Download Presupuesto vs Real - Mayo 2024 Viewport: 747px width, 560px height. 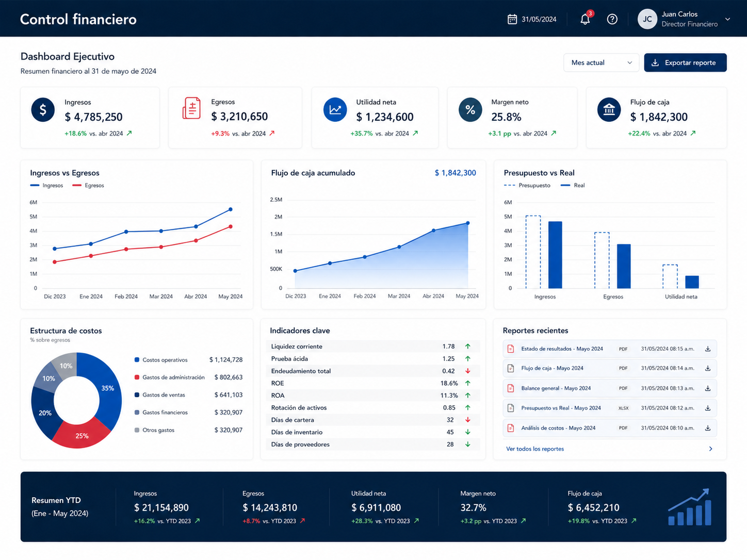coord(708,408)
